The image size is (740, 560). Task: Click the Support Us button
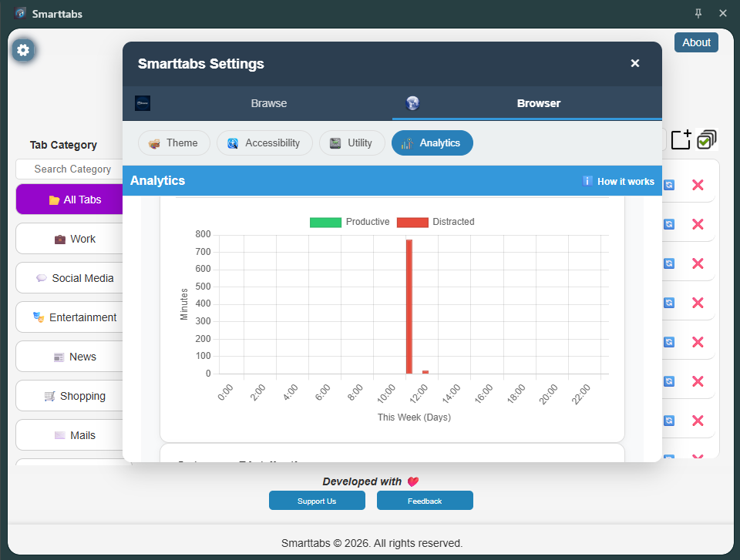[x=317, y=500]
